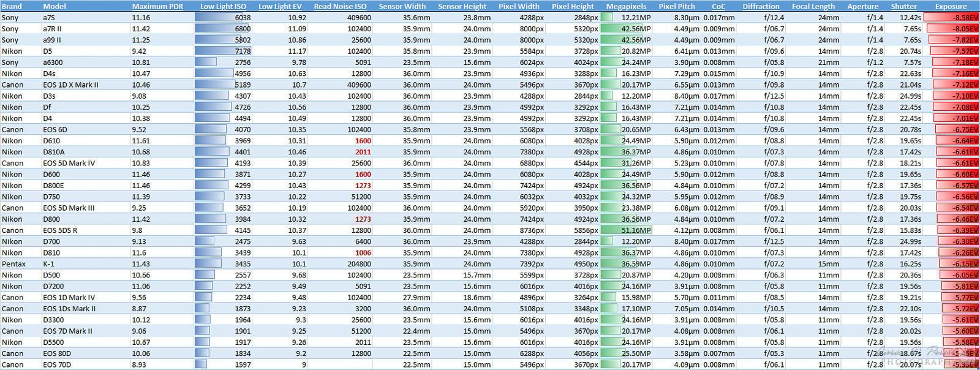The height and width of the screenshot is (370, 980).
Task: Select the Sensor Width header
Action: (402, 6)
